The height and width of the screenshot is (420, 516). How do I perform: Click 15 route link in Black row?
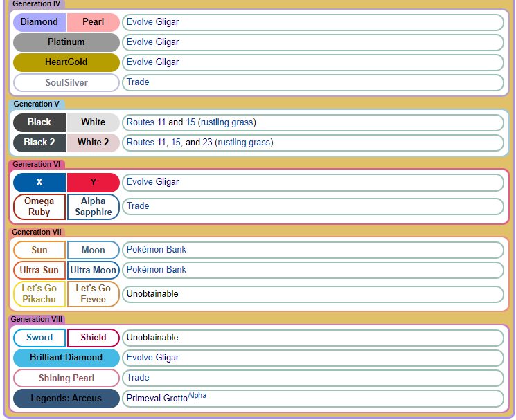[x=190, y=122]
